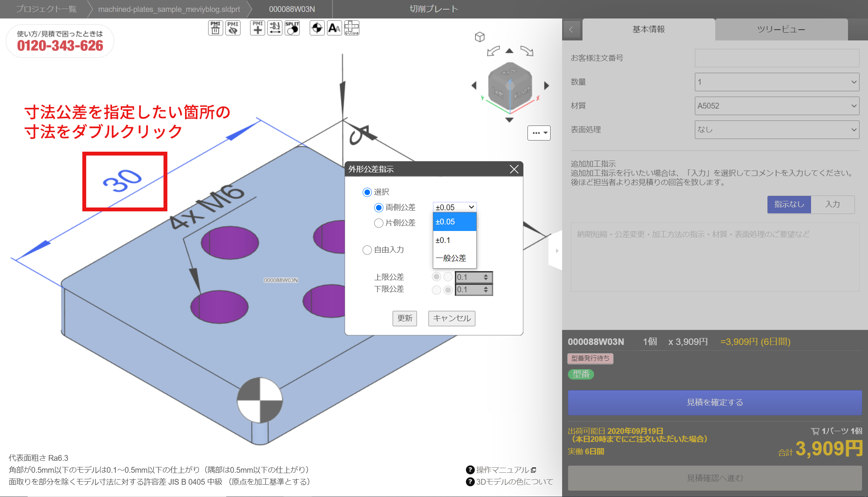Open the 材質 A5052 dropdown

[x=777, y=106]
